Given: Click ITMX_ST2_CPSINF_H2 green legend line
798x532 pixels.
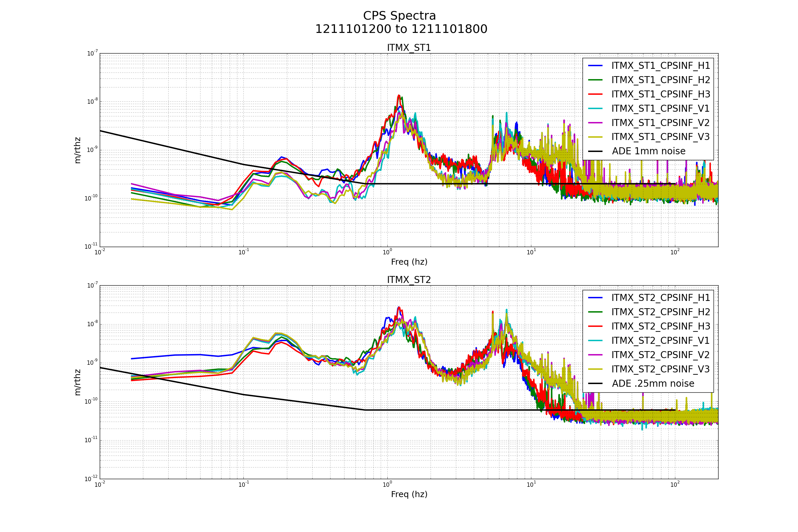Looking at the screenshot, I should coord(596,312).
